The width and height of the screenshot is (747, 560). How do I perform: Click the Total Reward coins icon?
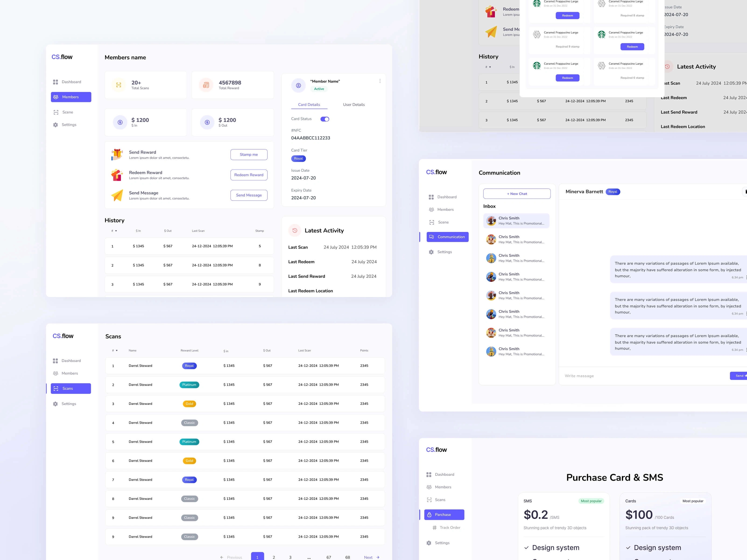(206, 85)
